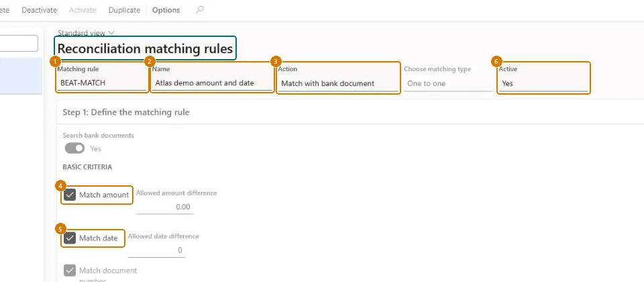This screenshot has height=282, width=644.
Task: Expand the Standard view dropdown
Action: [x=86, y=32]
